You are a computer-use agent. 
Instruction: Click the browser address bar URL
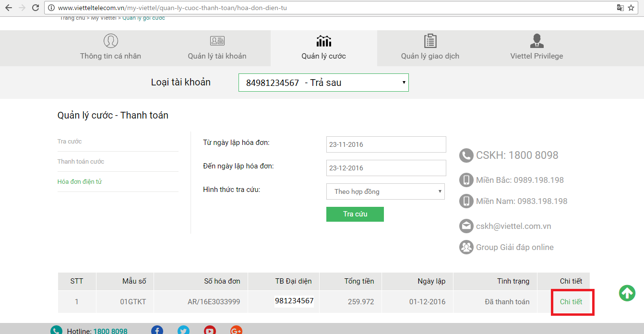[172, 8]
